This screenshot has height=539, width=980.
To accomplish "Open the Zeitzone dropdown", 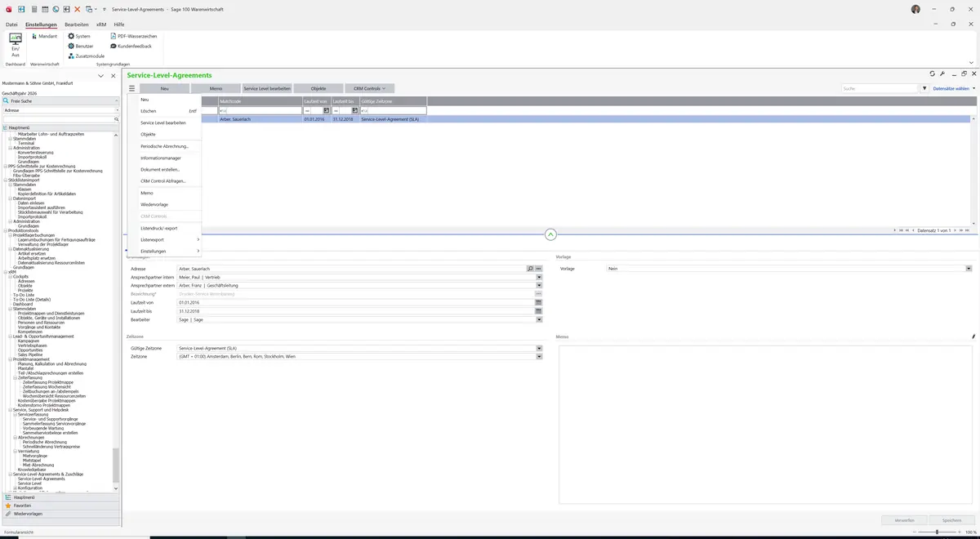I will point(539,357).
